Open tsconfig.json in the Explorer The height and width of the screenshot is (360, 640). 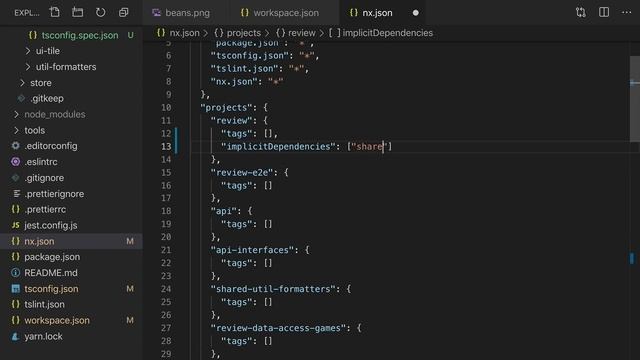coord(51,289)
